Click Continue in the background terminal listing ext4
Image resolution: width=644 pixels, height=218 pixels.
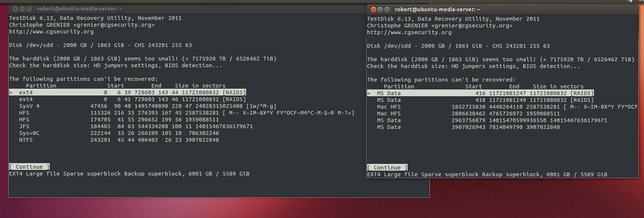pos(29,167)
